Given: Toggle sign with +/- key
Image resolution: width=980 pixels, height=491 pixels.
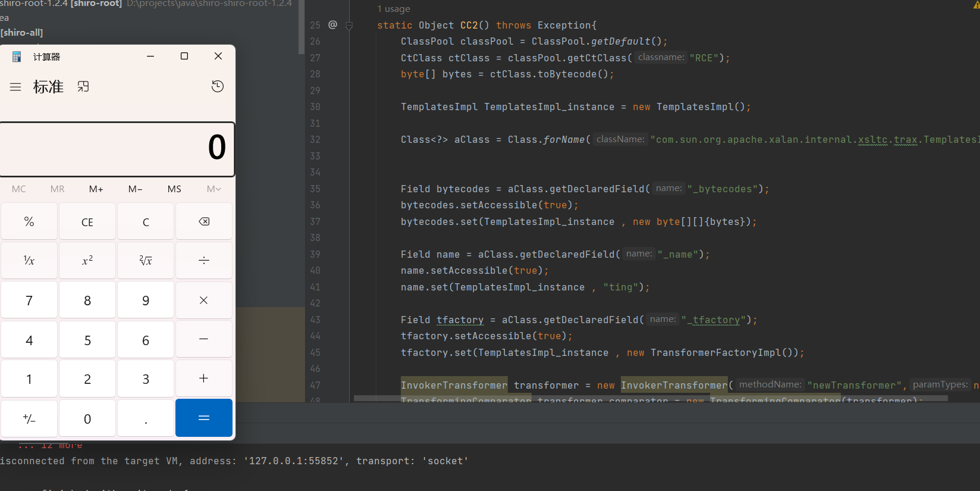Looking at the screenshot, I should tap(29, 418).
